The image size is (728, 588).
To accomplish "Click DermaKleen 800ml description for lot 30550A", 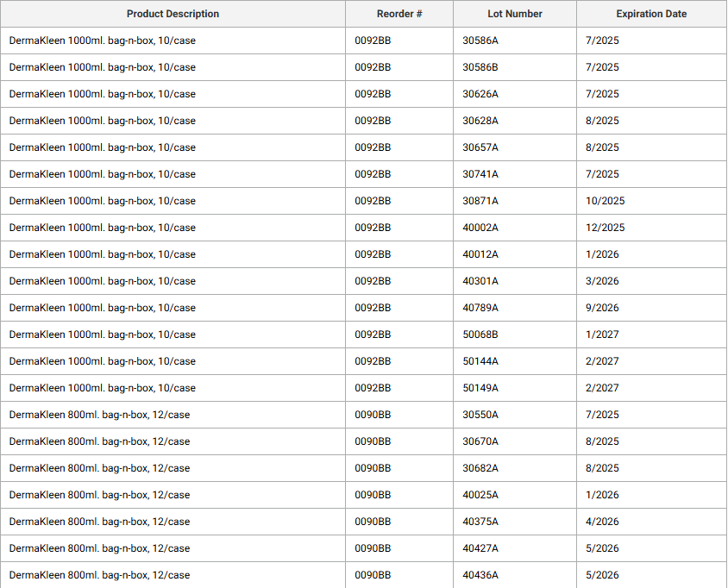I will point(99,415).
